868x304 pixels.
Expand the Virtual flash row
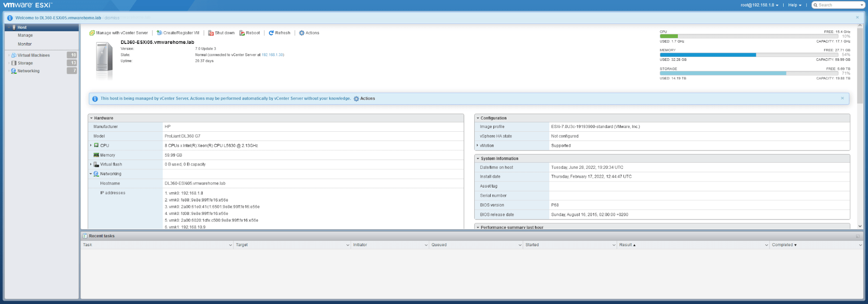tap(91, 164)
